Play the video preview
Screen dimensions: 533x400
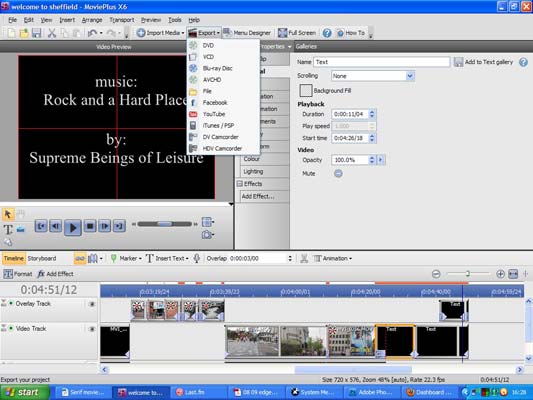pyautogui.click(x=72, y=227)
